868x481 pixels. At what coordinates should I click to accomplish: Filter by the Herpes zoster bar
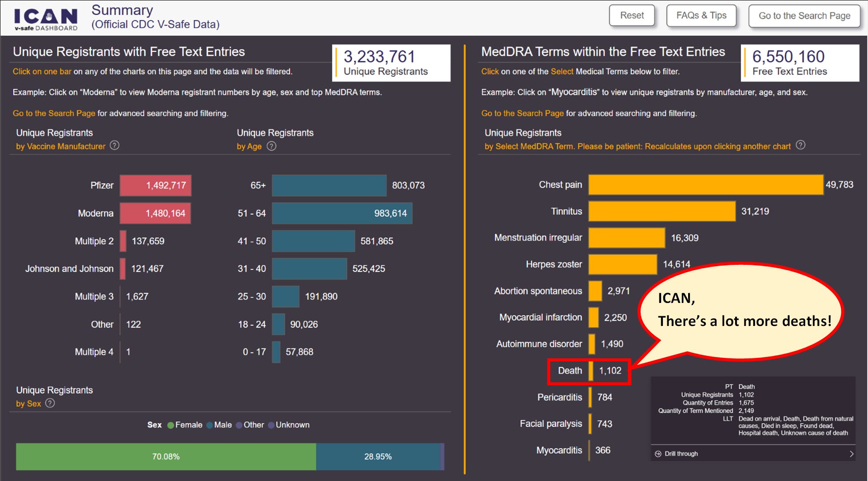pyautogui.click(x=623, y=264)
